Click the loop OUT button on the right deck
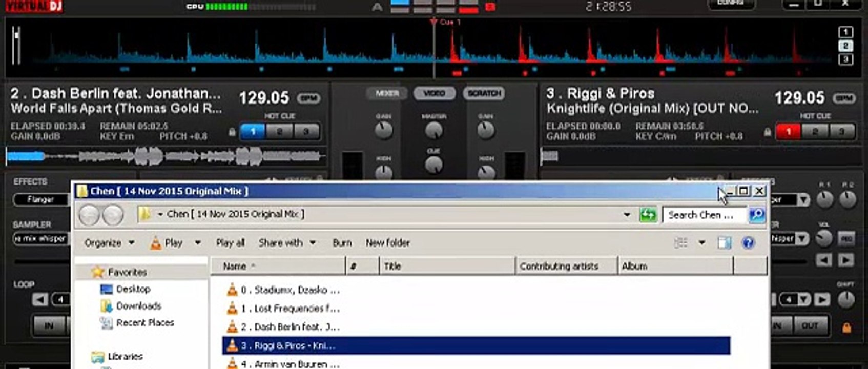The image size is (868, 369). click(x=810, y=325)
